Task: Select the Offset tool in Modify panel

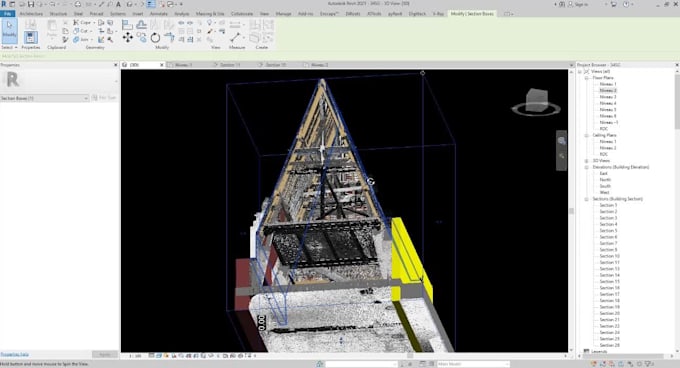Action: click(141, 25)
